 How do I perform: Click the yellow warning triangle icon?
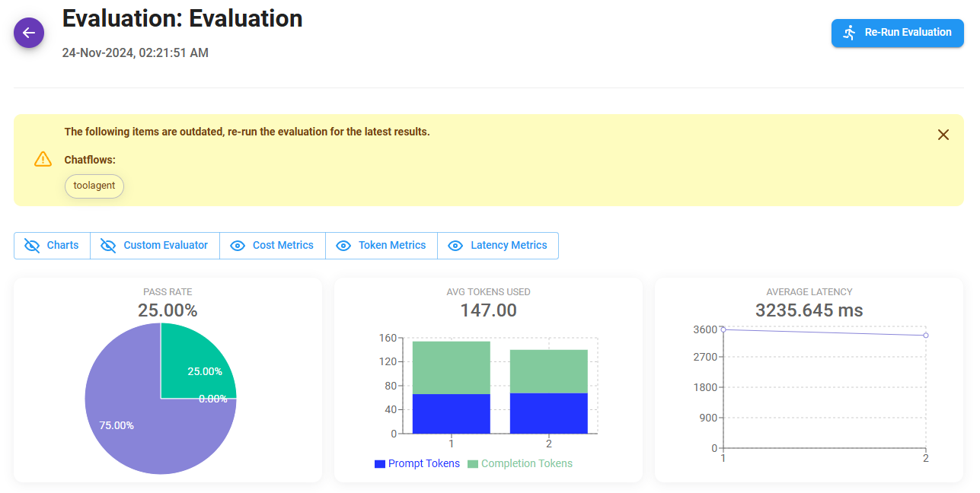pos(43,160)
